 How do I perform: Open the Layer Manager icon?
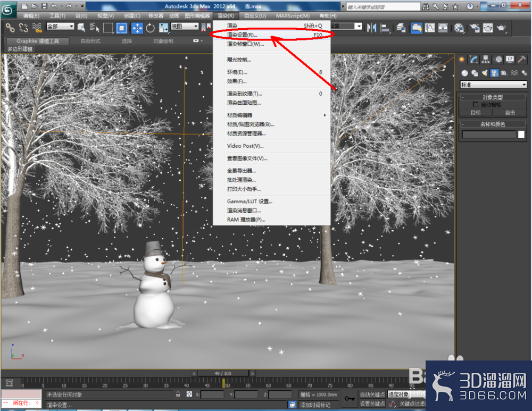(401, 28)
